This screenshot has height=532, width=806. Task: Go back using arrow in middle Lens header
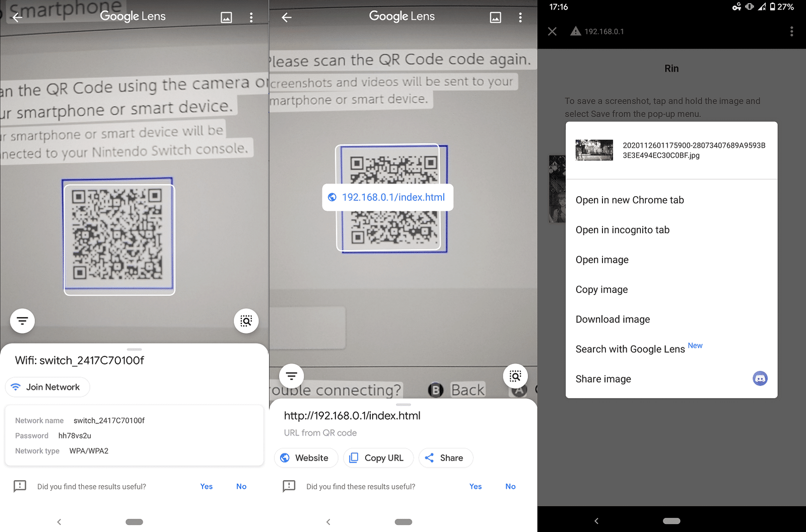point(287,18)
